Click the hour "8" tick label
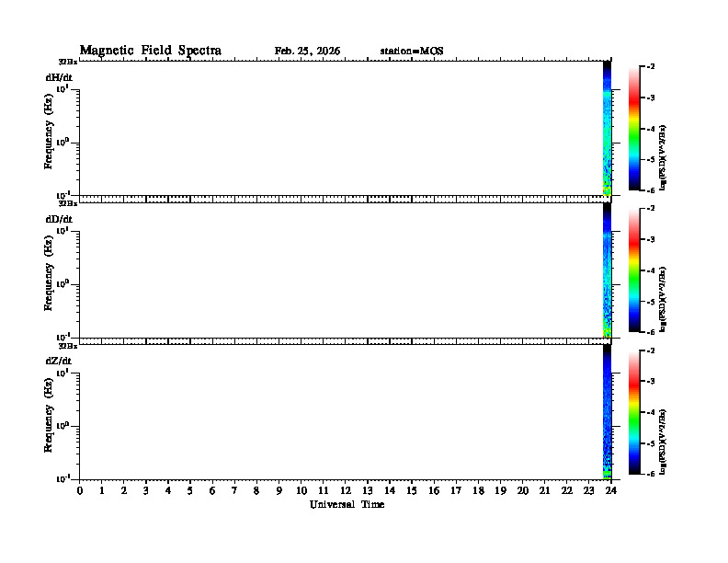 point(256,491)
